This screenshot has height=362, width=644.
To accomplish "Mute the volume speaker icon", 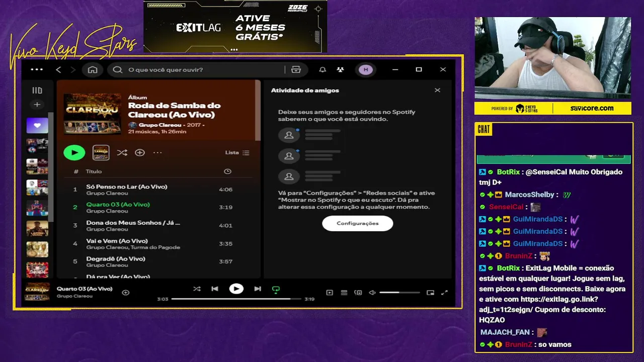I will [372, 292].
